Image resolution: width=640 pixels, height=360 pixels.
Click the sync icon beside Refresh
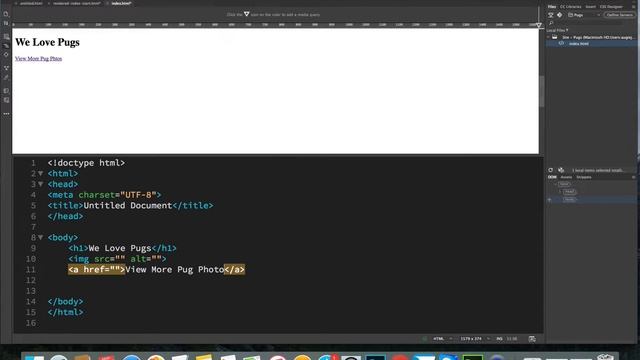coord(561,170)
